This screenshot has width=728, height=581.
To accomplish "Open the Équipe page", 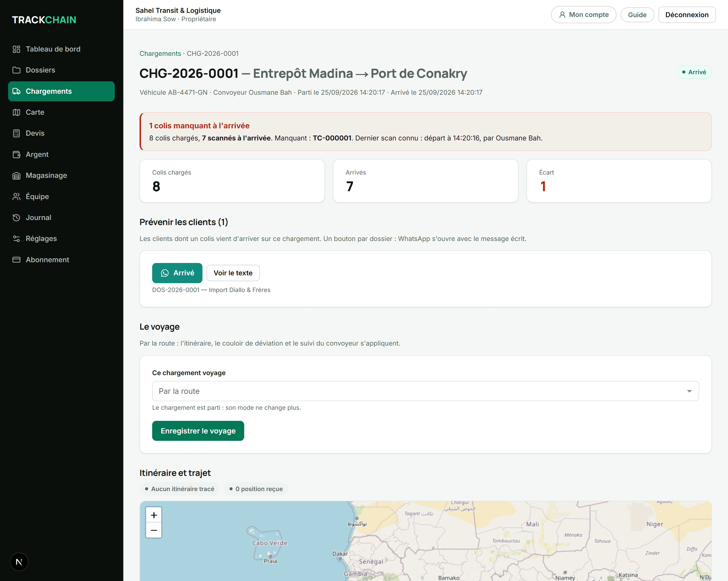I will point(61,196).
